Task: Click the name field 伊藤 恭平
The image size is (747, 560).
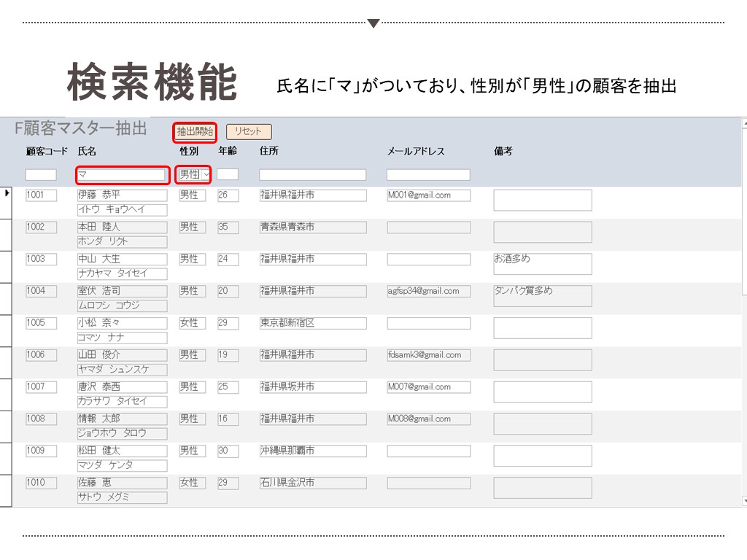Action: pos(122,195)
